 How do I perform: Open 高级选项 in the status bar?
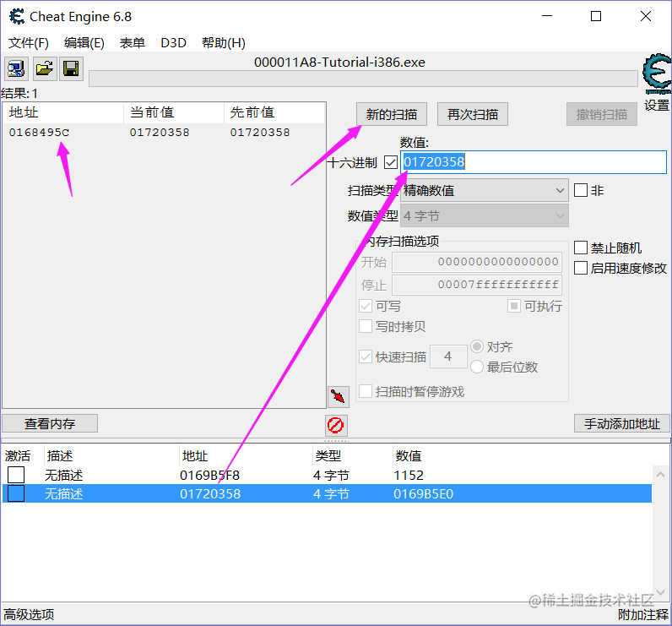[29, 615]
